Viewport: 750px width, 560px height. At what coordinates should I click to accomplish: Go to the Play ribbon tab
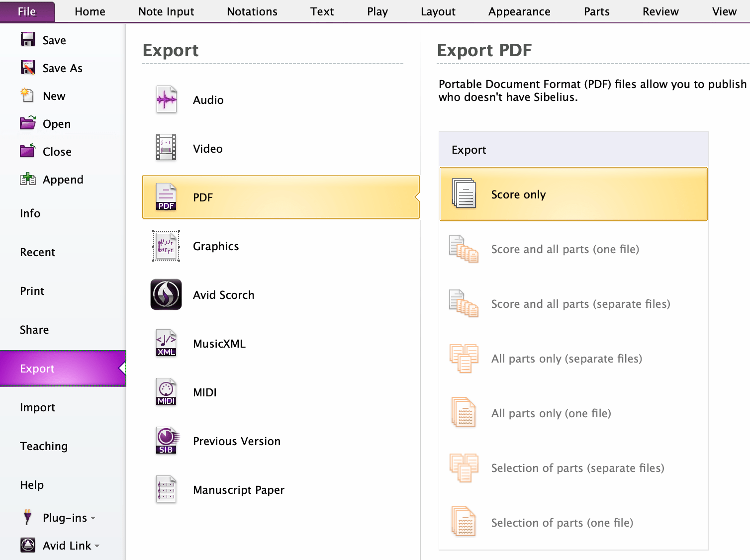(377, 11)
